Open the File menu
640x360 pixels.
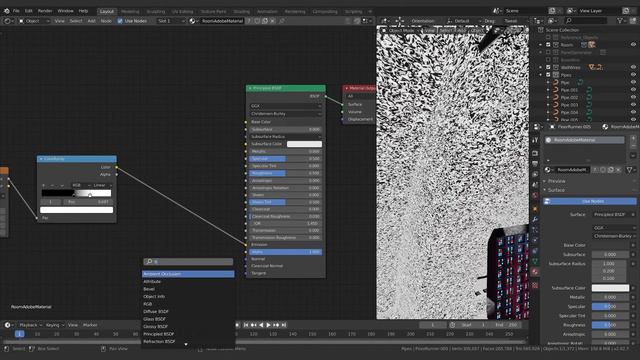pos(16,11)
